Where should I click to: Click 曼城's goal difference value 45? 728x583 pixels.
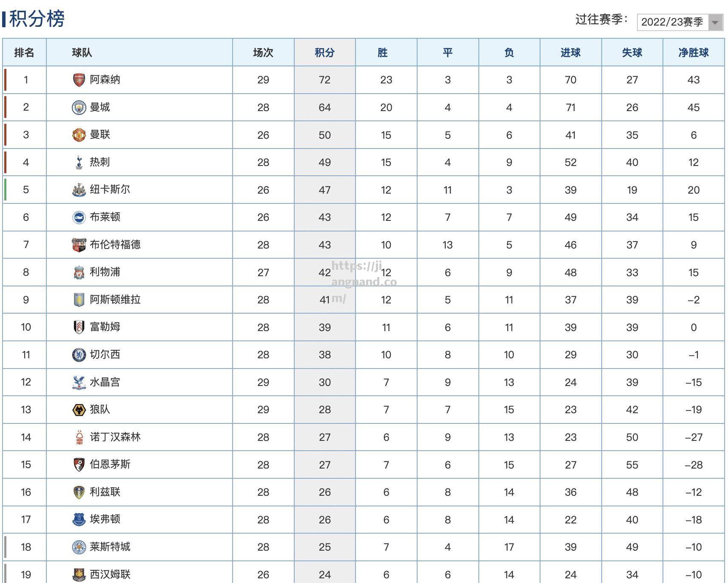point(694,108)
